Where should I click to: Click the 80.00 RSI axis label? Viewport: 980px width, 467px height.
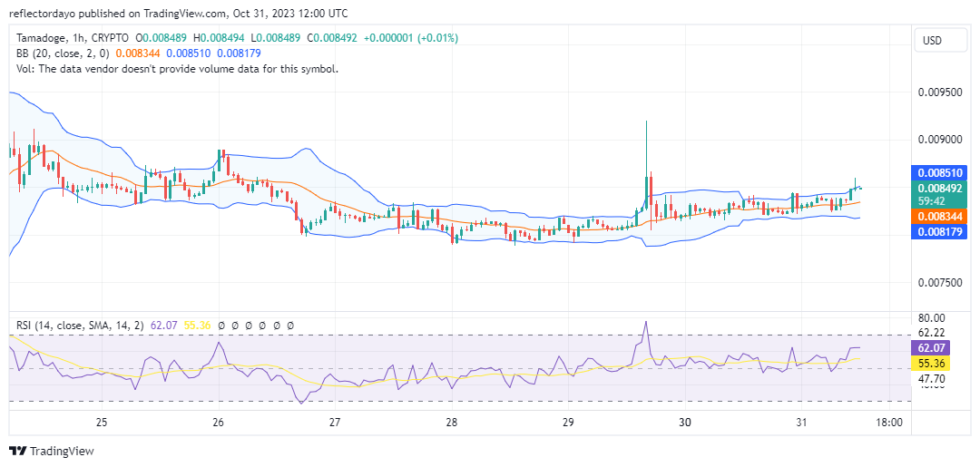click(932, 317)
